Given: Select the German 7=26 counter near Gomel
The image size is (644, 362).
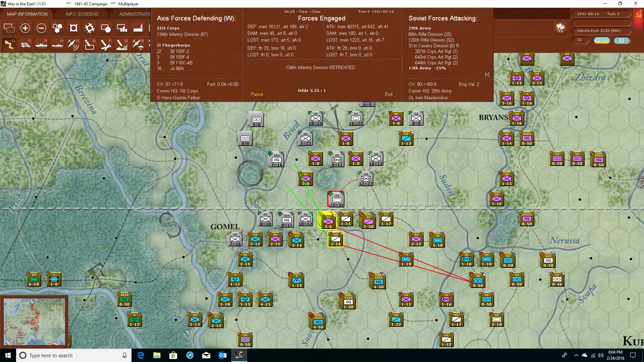Looking at the screenshot, I should pyautogui.click(x=235, y=239).
